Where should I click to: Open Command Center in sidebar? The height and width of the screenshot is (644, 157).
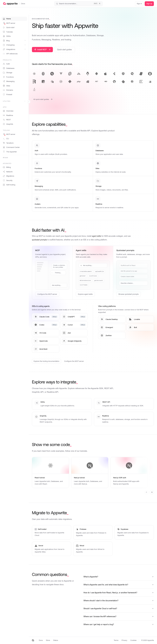pyautogui.click(x=14, y=147)
